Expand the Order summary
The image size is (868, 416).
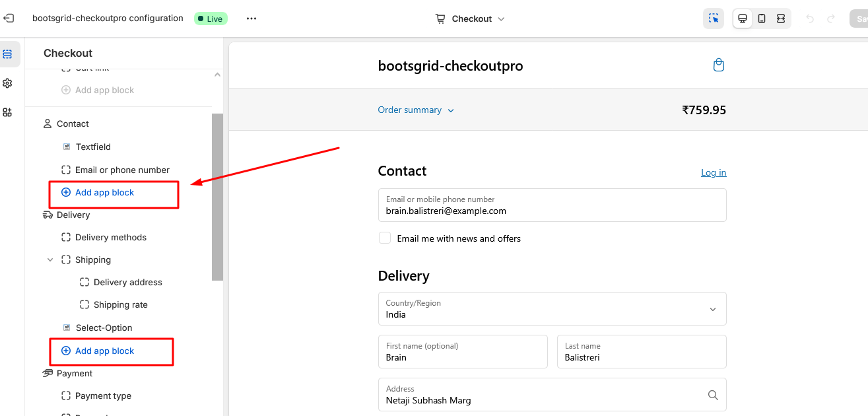(416, 110)
